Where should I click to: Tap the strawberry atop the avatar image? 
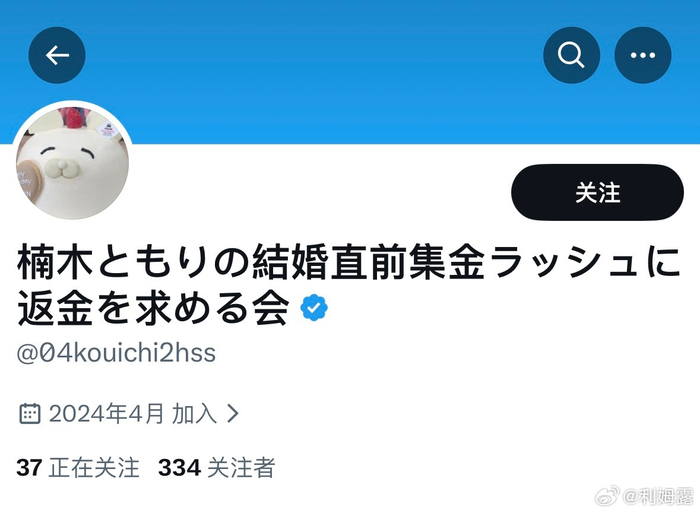coord(75,117)
